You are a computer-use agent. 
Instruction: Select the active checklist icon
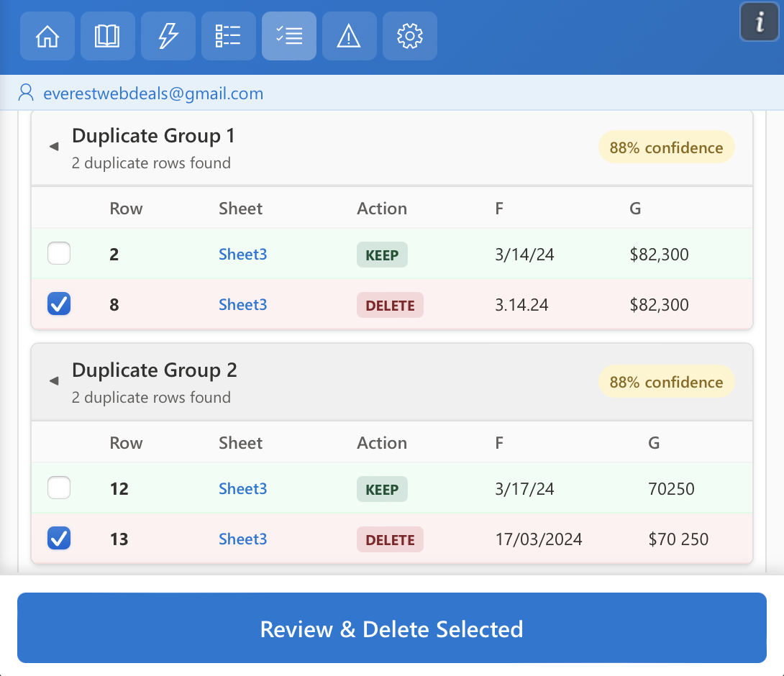288,36
